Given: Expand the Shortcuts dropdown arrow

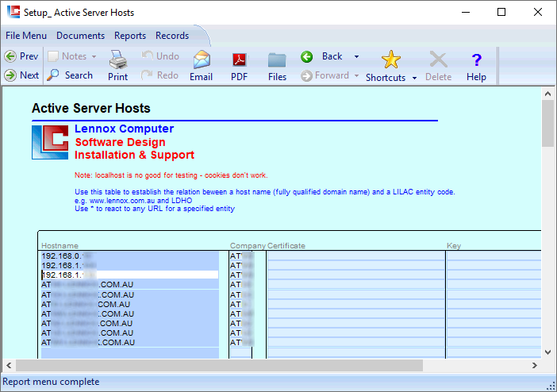Looking at the screenshot, I should click(414, 78).
